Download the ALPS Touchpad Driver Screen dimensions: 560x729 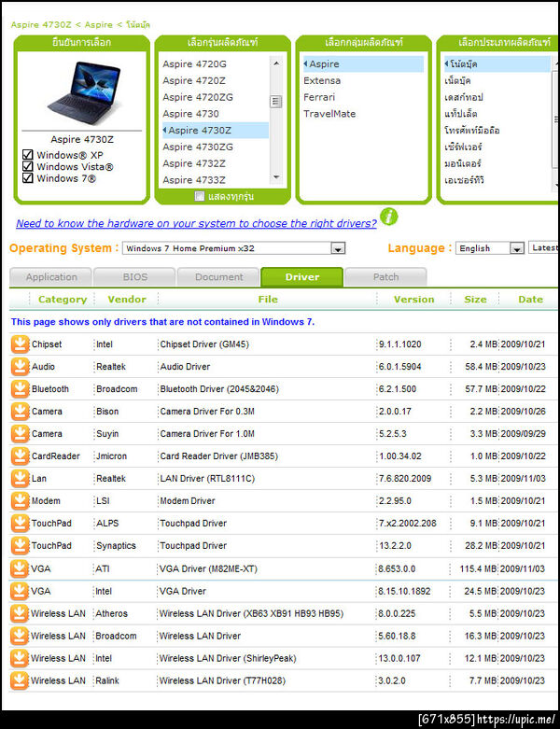coord(20,523)
